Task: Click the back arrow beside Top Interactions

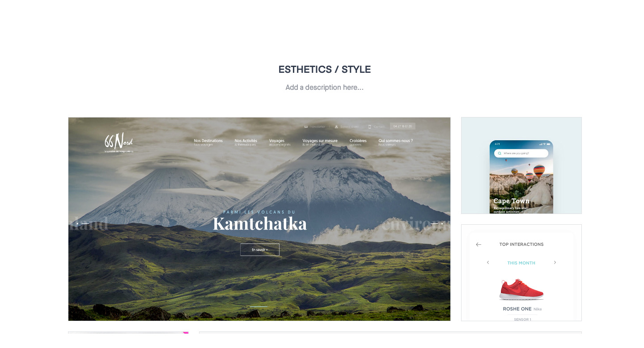Action: click(x=479, y=244)
